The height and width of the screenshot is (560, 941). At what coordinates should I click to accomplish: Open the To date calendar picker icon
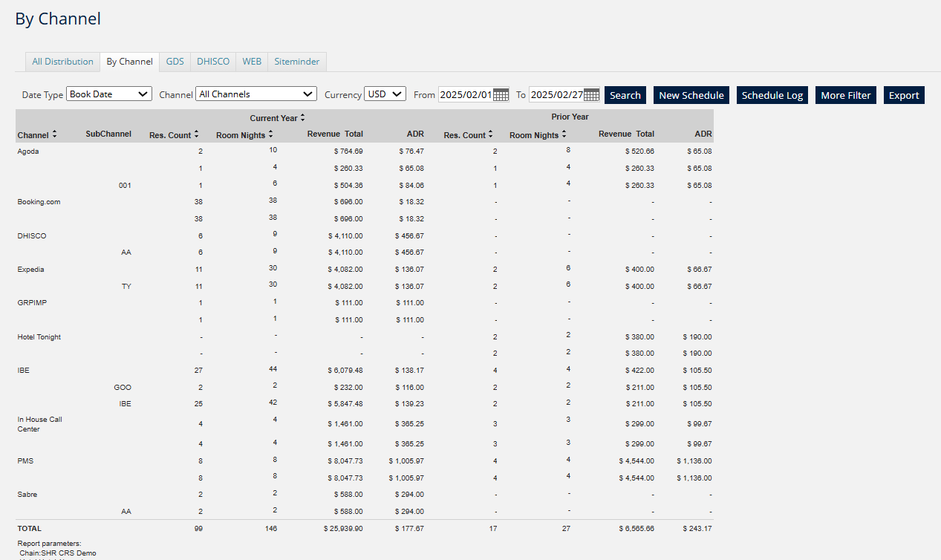coord(592,95)
